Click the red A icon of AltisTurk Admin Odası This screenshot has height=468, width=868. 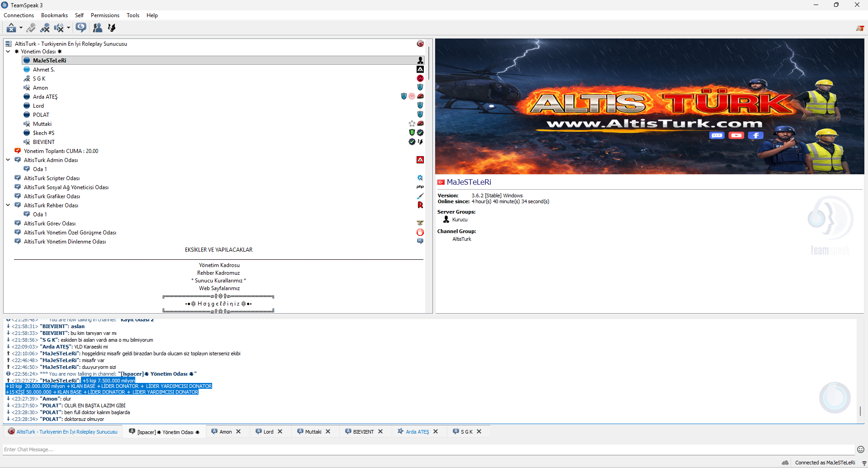(420, 160)
